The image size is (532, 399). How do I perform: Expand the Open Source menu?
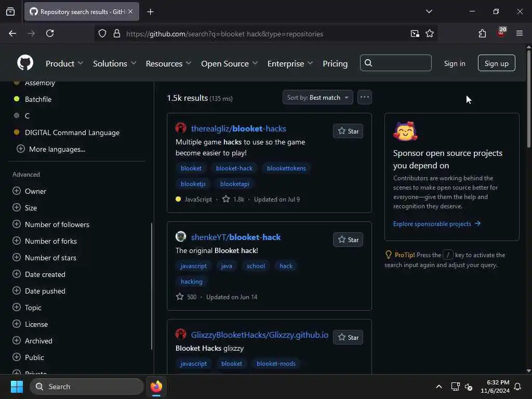[229, 63]
